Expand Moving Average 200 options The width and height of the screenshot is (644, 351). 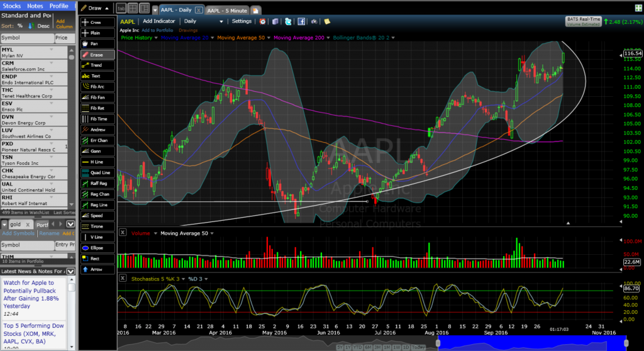pos(328,38)
